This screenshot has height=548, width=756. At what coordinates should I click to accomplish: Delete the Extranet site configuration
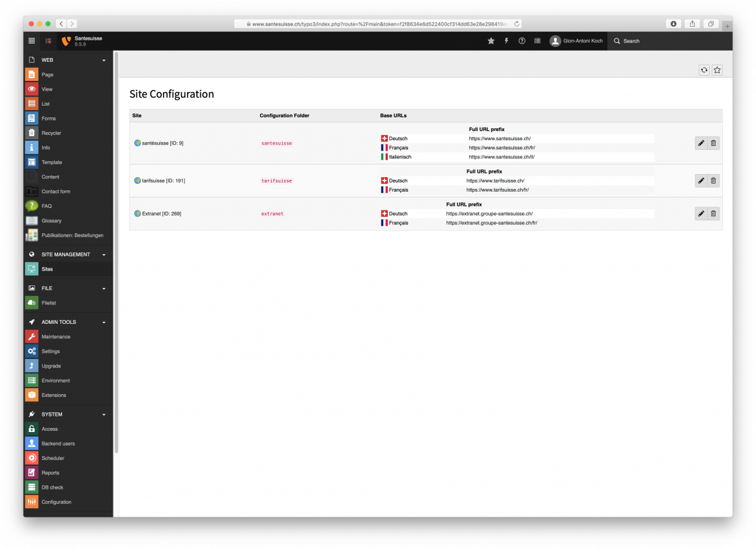(714, 214)
